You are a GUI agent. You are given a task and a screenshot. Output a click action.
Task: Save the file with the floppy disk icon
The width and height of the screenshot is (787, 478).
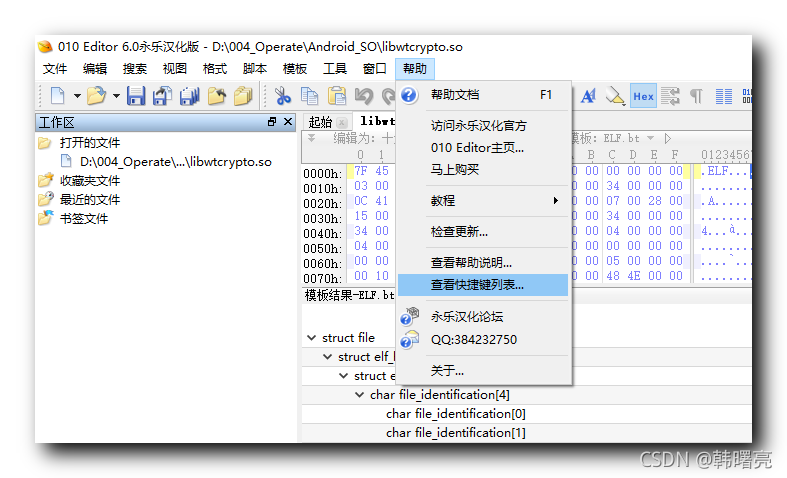pos(136,95)
